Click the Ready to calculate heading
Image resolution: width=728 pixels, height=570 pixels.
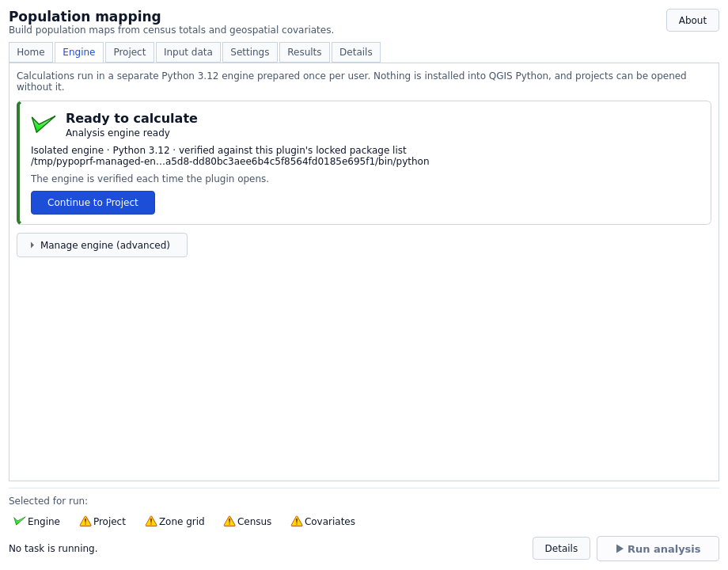coord(131,118)
